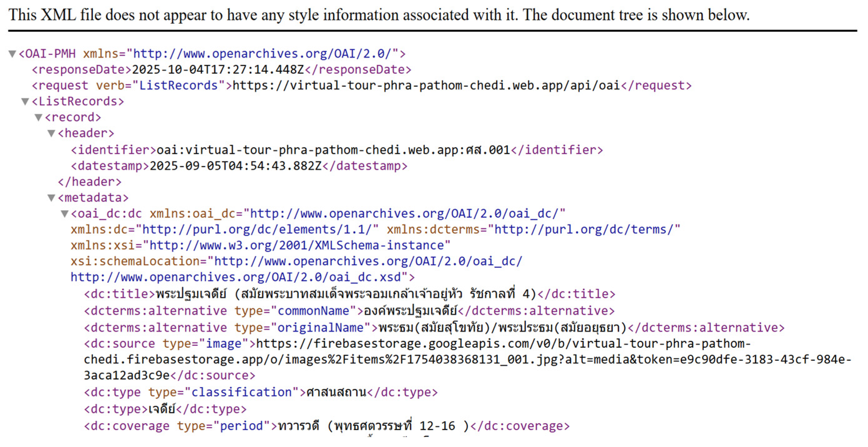Click the ListRecords verb attribute value

tap(178, 86)
